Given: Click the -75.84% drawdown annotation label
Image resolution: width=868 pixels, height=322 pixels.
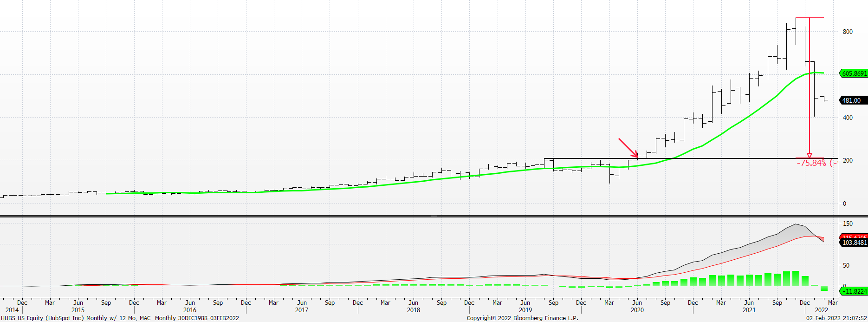Looking at the screenshot, I should coord(817,163).
